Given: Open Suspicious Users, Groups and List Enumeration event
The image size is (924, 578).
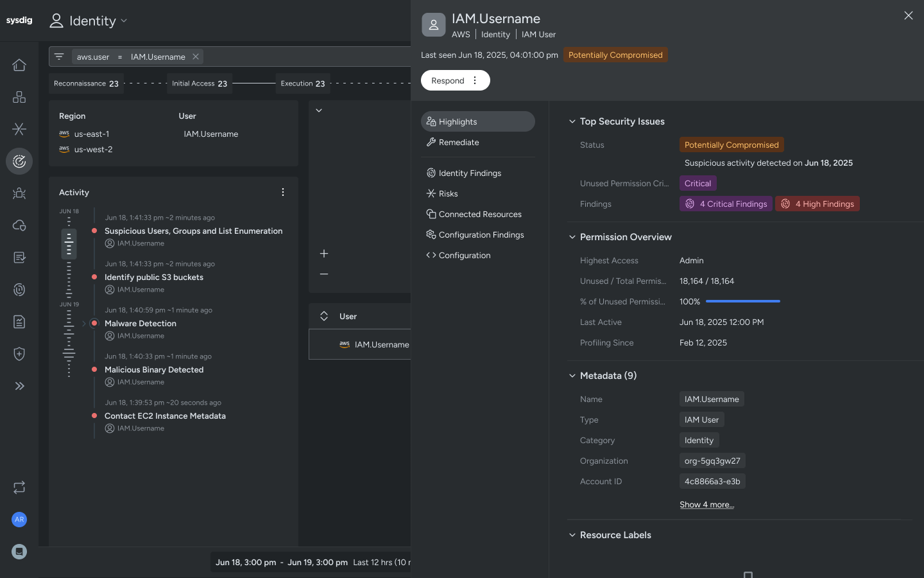Looking at the screenshot, I should [193, 231].
